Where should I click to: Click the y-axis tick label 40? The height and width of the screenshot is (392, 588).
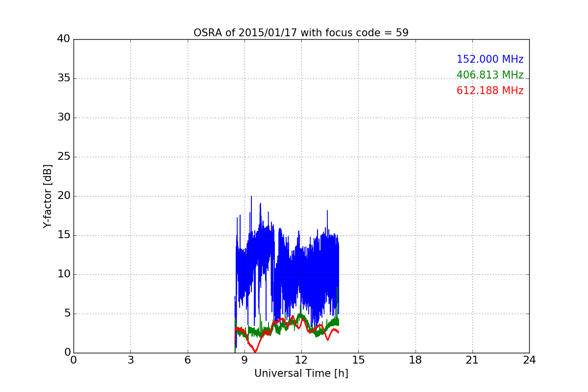pos(64,39)
